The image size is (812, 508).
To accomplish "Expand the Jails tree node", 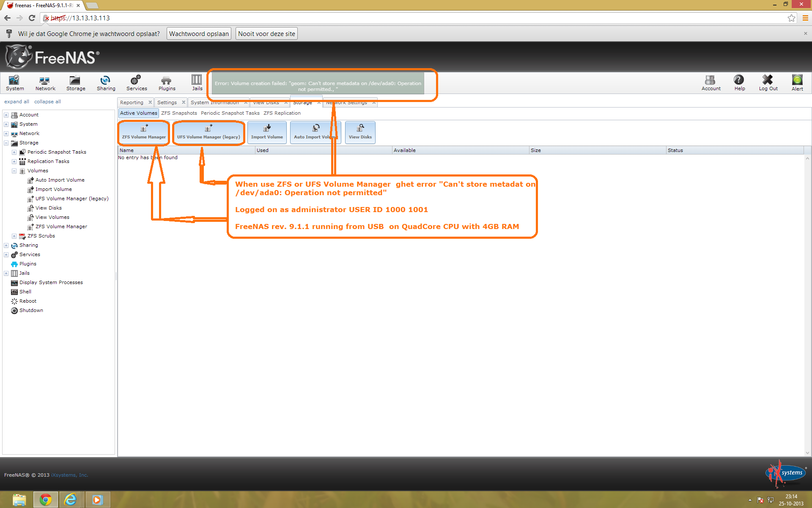I will click(x=6, y=273).
